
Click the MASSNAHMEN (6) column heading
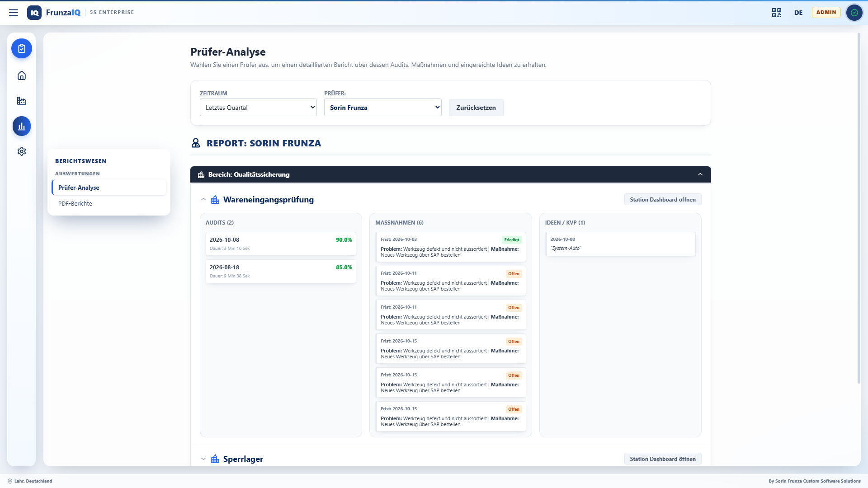pyautogui.click(x=399, y=223)
